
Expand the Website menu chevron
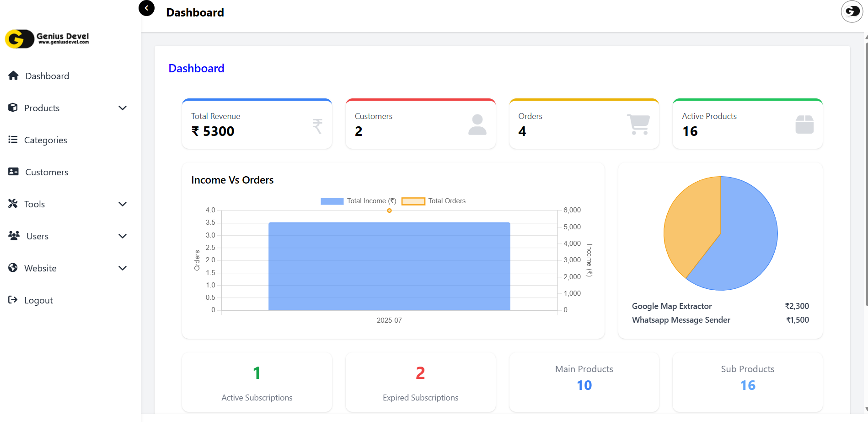[x=123, y=268]
